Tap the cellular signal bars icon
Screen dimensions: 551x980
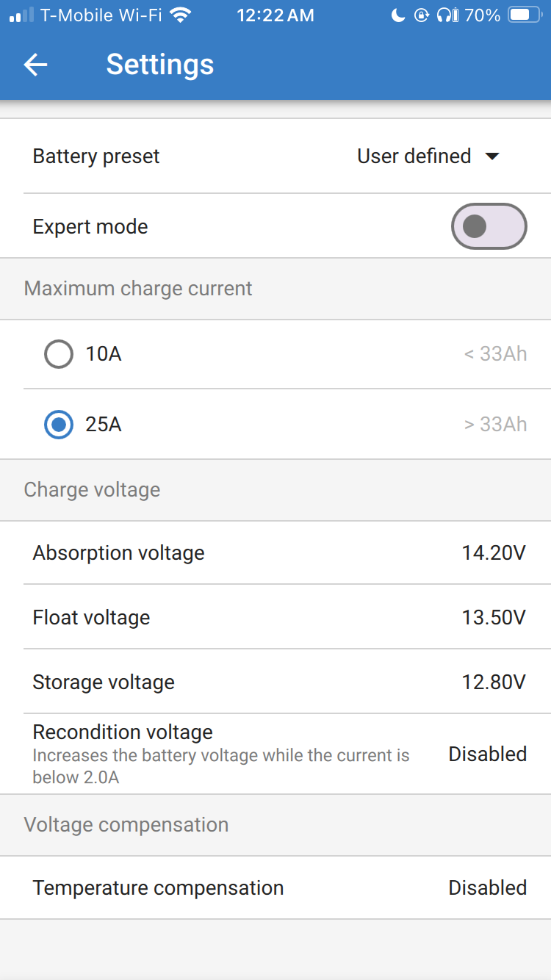point(21,15)
